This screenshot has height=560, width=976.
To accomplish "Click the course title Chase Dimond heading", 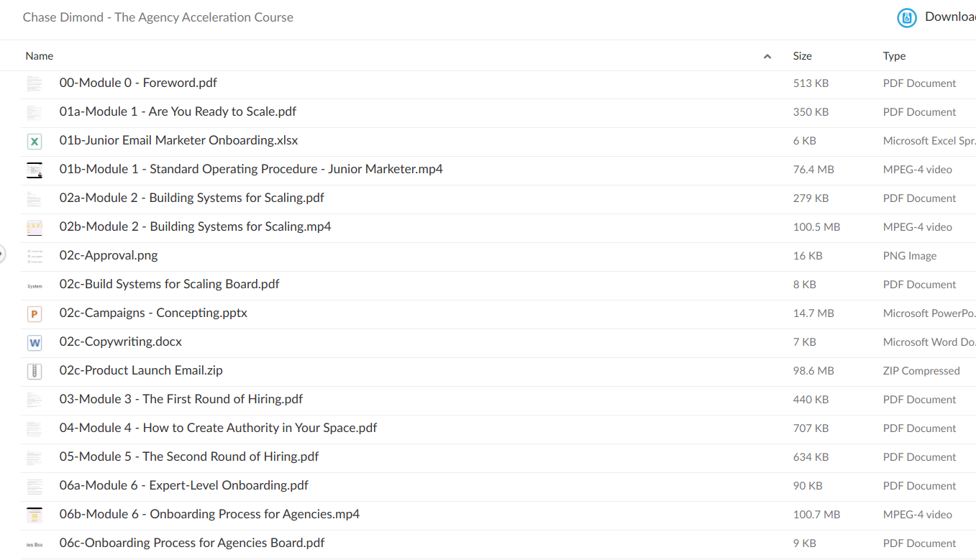I will coord(158,17).
